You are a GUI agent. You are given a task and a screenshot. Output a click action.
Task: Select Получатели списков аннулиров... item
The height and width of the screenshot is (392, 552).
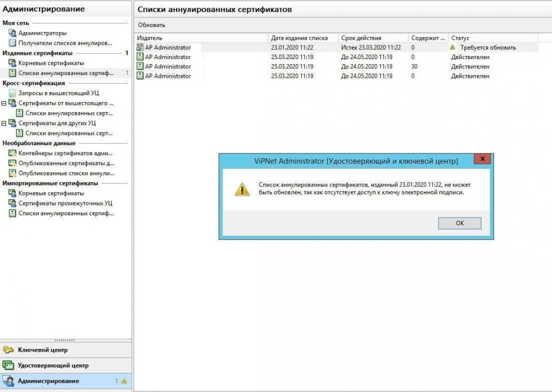pyautogui.click(x=65, y=43)
